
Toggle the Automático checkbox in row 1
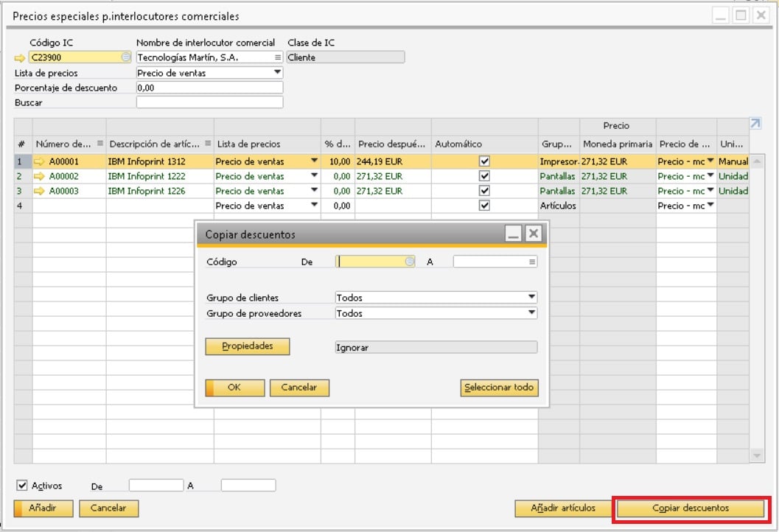484,161
